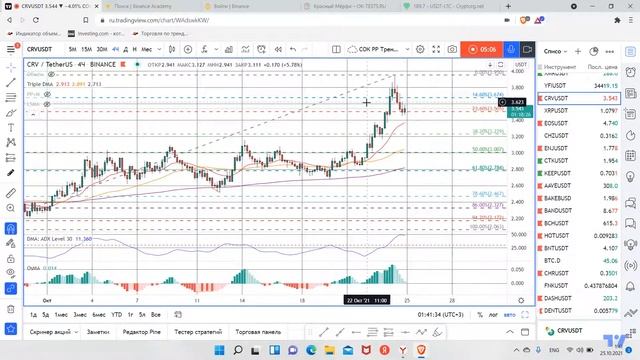Open the TradingView hamburger main menu
This screenshot has height=360, width=640.
11,49
